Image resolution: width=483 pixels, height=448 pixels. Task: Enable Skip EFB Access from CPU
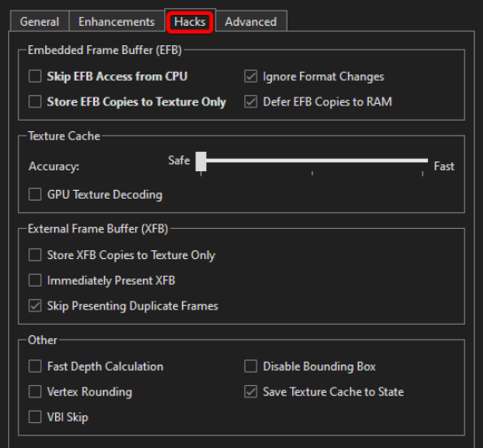[x=35, y=76]
